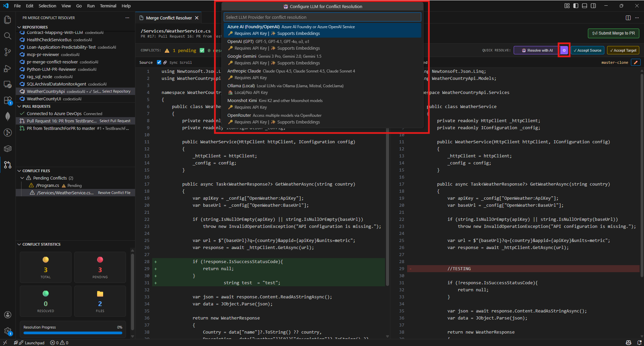Open remote window indicator in status bar
This screenshot has height=346, width=644.
(5, 343)
